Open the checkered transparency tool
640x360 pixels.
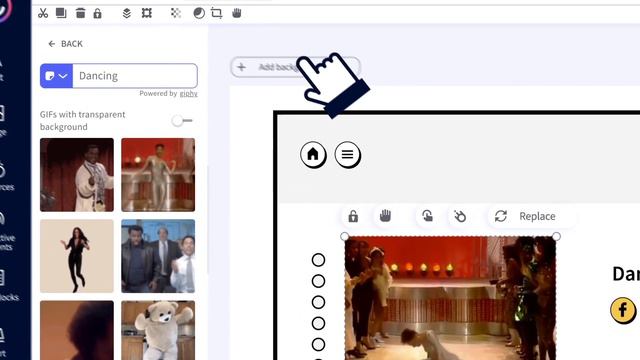coord(176,13)
